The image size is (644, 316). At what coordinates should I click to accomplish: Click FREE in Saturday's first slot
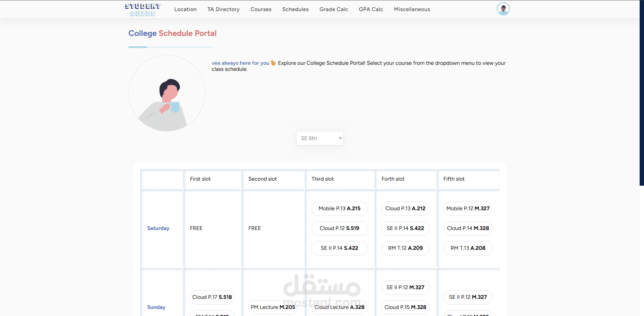(x=196, y=228)
